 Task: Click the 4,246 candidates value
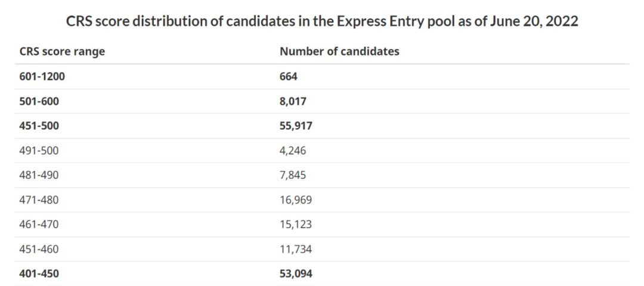coord(293,151)
